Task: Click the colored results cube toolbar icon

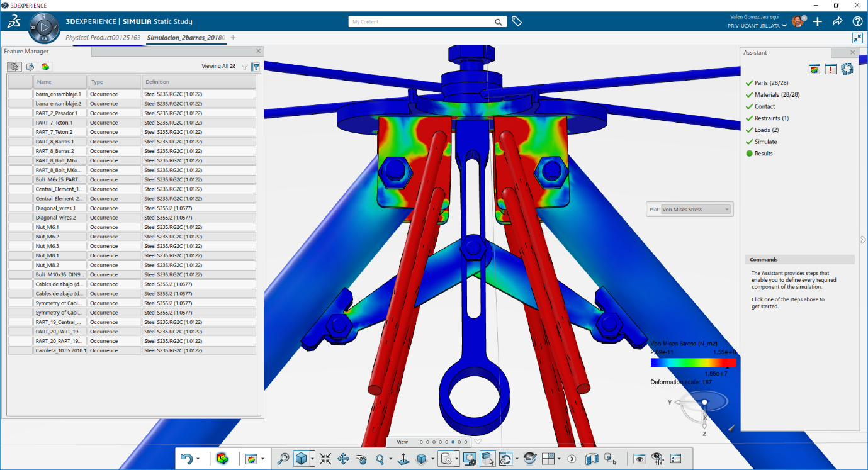Action: [222, 459]
